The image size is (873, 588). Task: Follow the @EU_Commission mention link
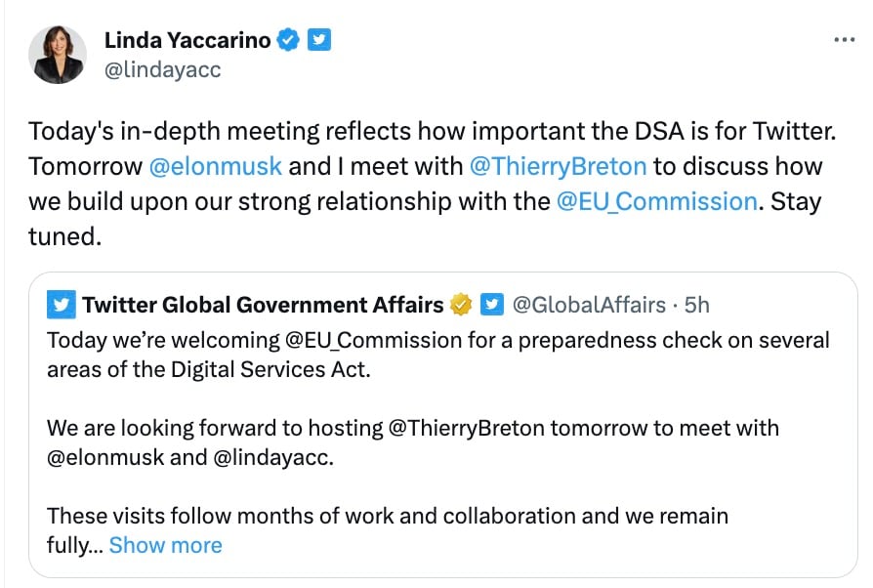[657, 201]
